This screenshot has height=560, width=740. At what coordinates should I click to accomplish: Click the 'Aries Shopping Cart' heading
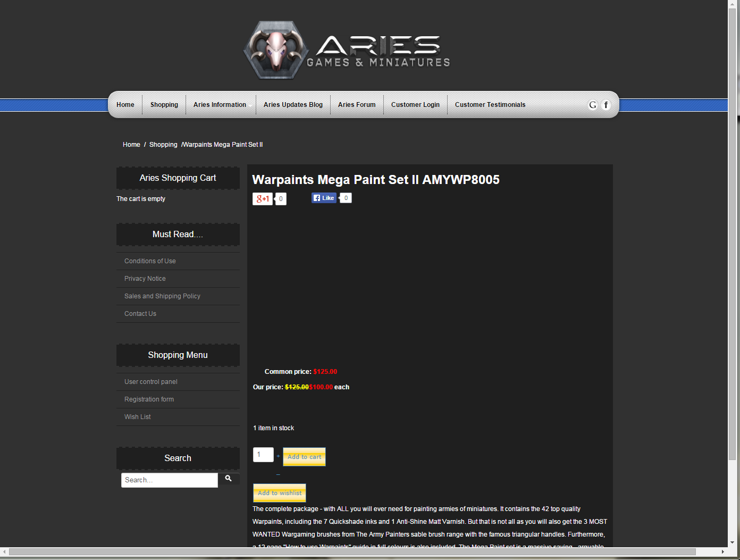click(x=178, y=178)
